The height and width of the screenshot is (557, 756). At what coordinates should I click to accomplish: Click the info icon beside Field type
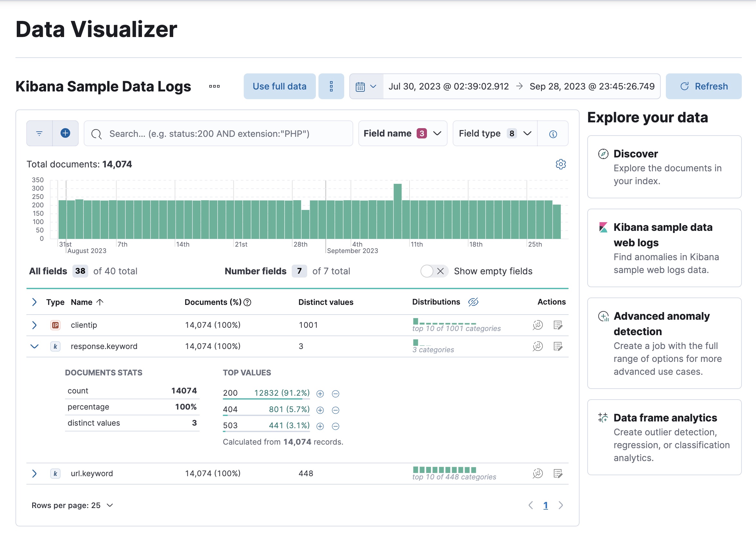(553, 134)
